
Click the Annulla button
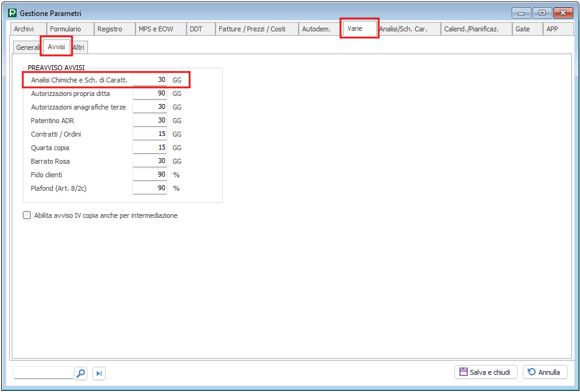545,372
